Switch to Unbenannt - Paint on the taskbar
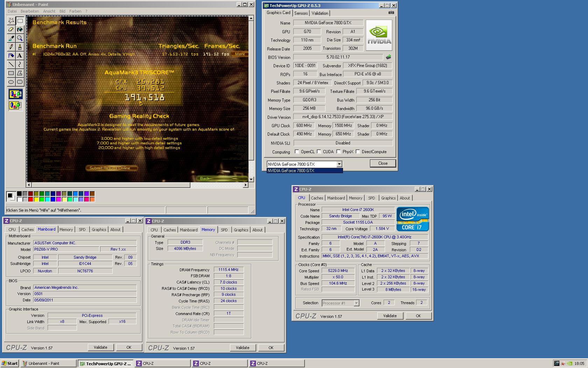Screen dimensions: 588x368 pyautogui.click(x=48, y=363)
